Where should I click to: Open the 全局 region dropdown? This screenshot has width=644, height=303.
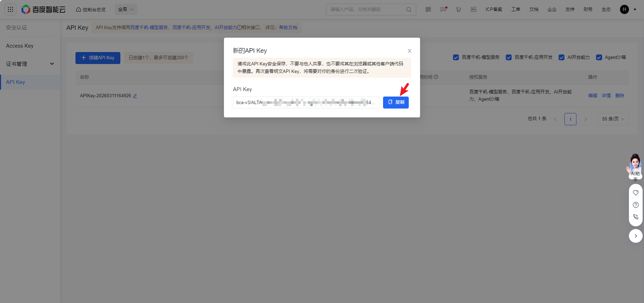[x=126, y=10]
